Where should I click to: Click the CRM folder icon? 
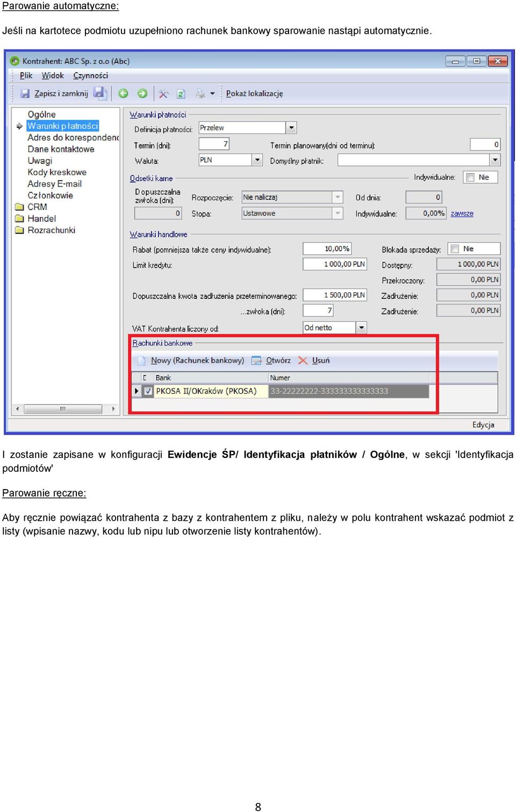coord(19,207)
